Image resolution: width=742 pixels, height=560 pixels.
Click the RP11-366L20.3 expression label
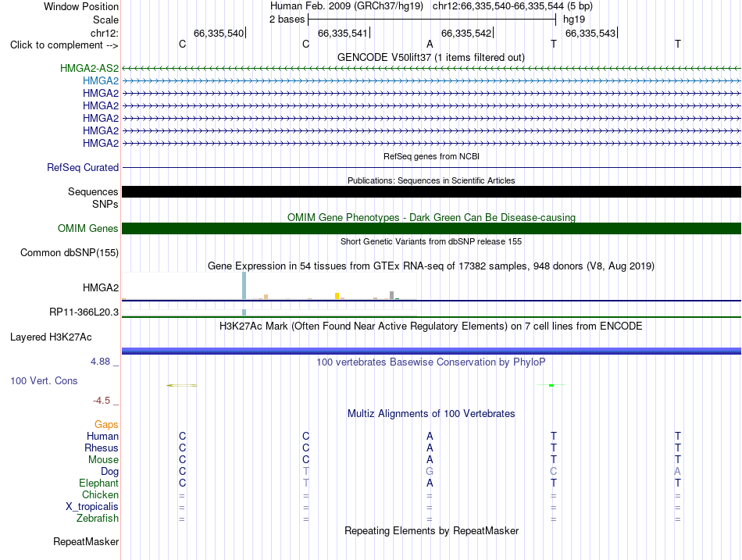[x=84, y=312]
